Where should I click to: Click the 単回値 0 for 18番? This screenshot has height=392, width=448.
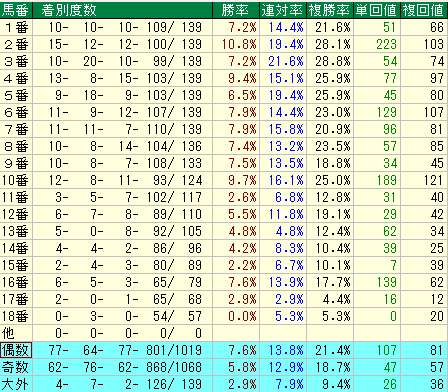click(x=393, y=316)
